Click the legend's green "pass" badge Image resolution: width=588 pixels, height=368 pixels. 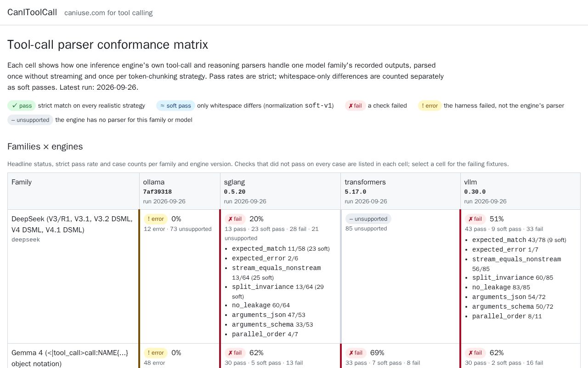pos(22,106)
